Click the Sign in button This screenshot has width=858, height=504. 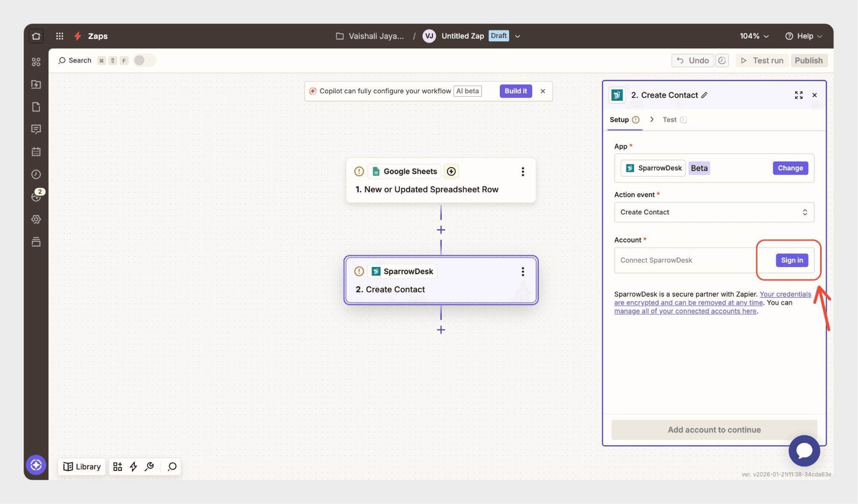[x=791, y=260]
